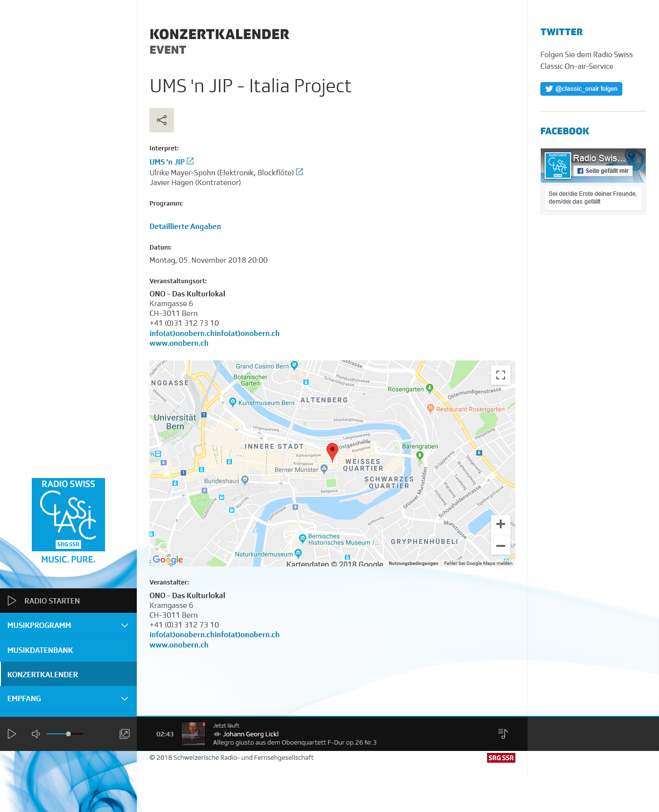Expand the Musikprogramm menu chevron
This screenshot has width=659, height=812.
tap(125, 625)
